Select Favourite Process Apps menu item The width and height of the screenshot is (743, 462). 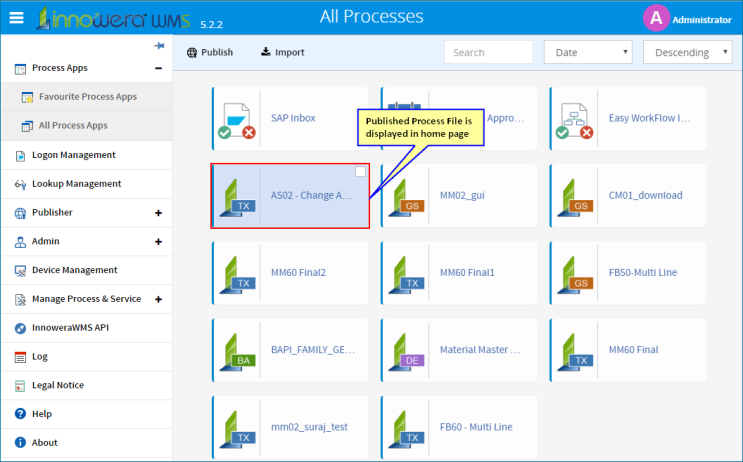(x=87, y=97)
